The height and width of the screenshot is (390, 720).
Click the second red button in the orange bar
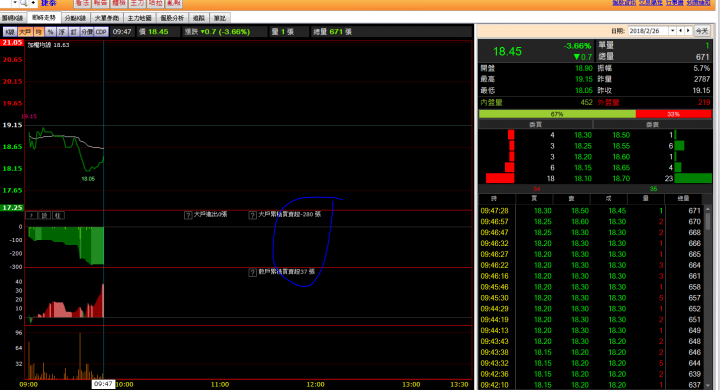pyautogui.click(x=101, y=3)
